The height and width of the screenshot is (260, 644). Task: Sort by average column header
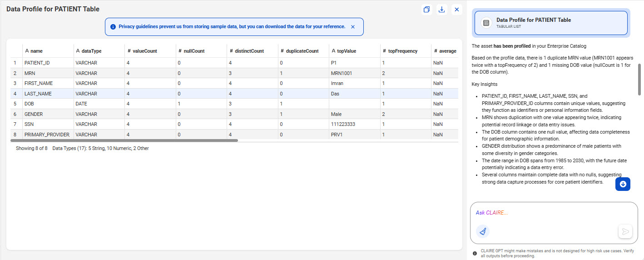(x=445, y=51)
